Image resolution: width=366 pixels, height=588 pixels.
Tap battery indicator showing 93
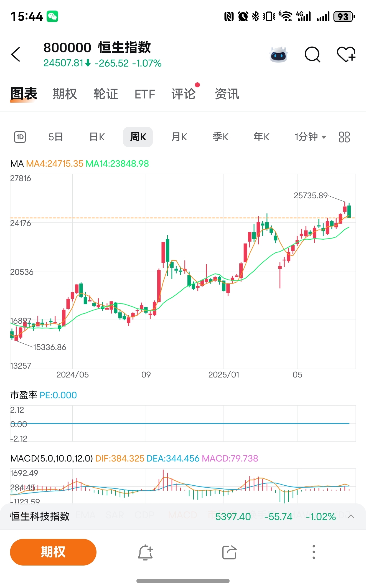pyautogui.click(x=344, y=17)
